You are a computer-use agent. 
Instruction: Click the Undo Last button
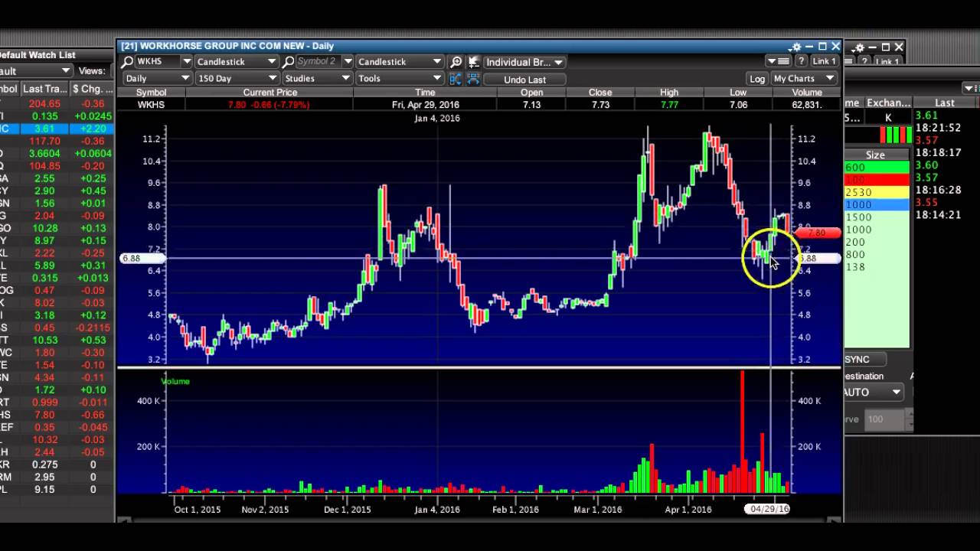tap(524, 80)
